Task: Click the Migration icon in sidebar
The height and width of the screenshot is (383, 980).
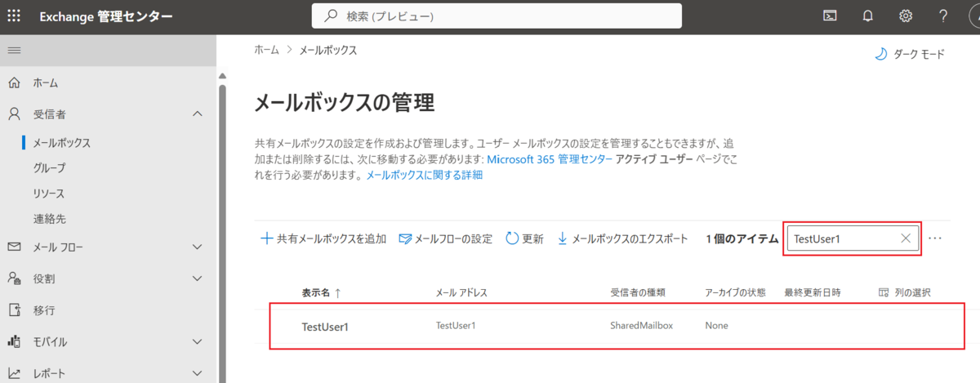Action: pos(14,310)
